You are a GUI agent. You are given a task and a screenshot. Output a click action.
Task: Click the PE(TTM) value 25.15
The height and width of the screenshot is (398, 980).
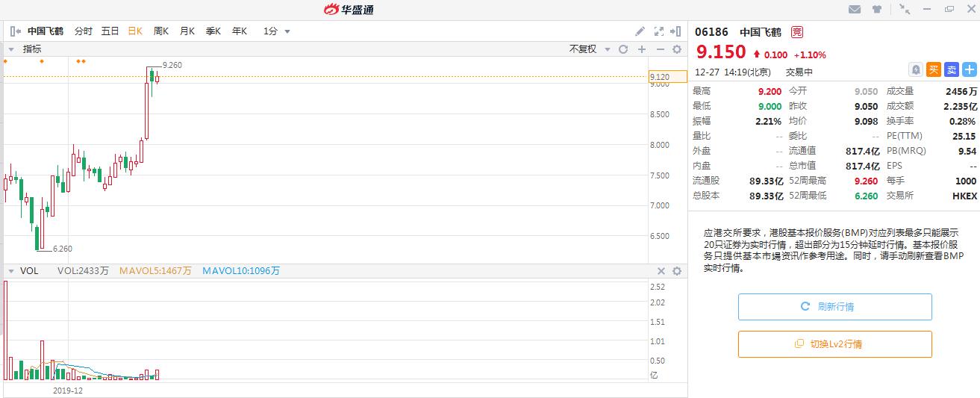[x=965, y=136]
